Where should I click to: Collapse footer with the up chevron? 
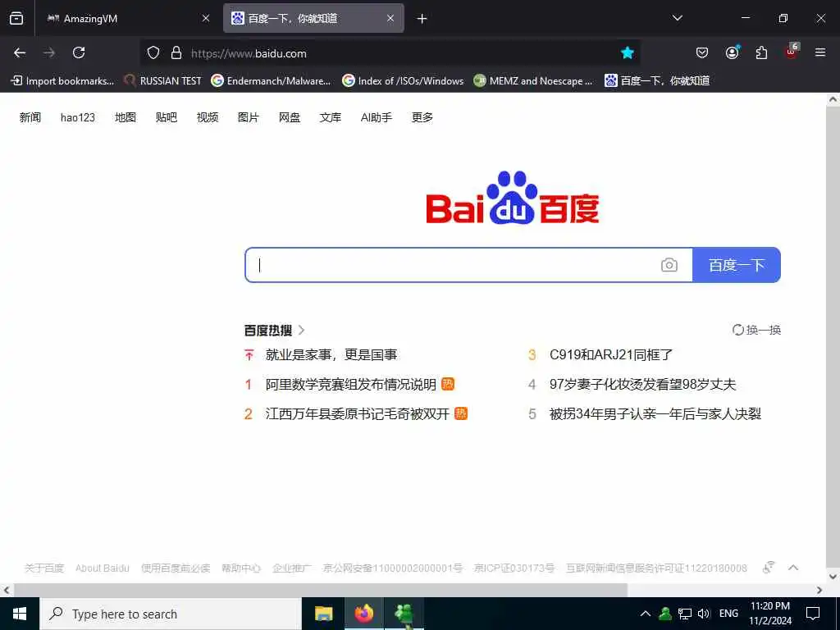point(793,568)
